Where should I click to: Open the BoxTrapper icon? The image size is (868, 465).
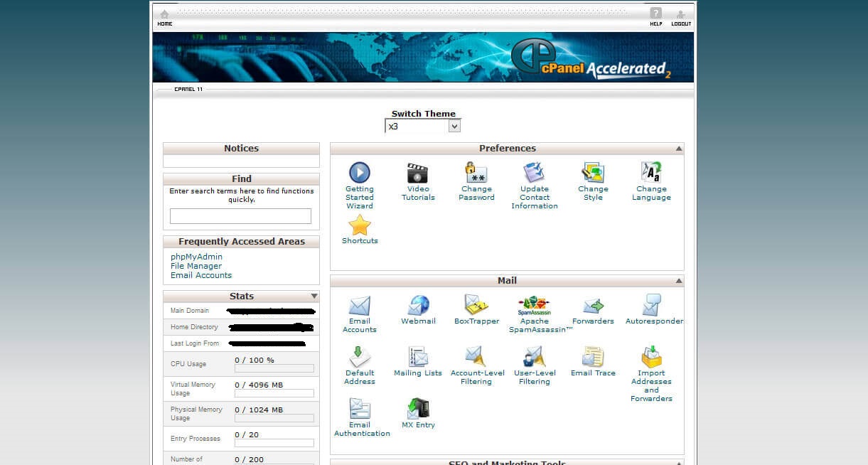[x=476, y=305]
